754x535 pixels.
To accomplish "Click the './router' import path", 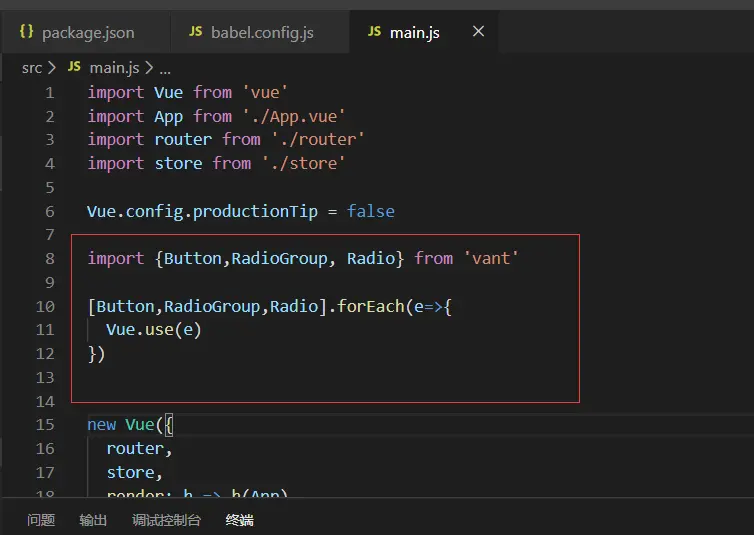I will click(318, 139).
